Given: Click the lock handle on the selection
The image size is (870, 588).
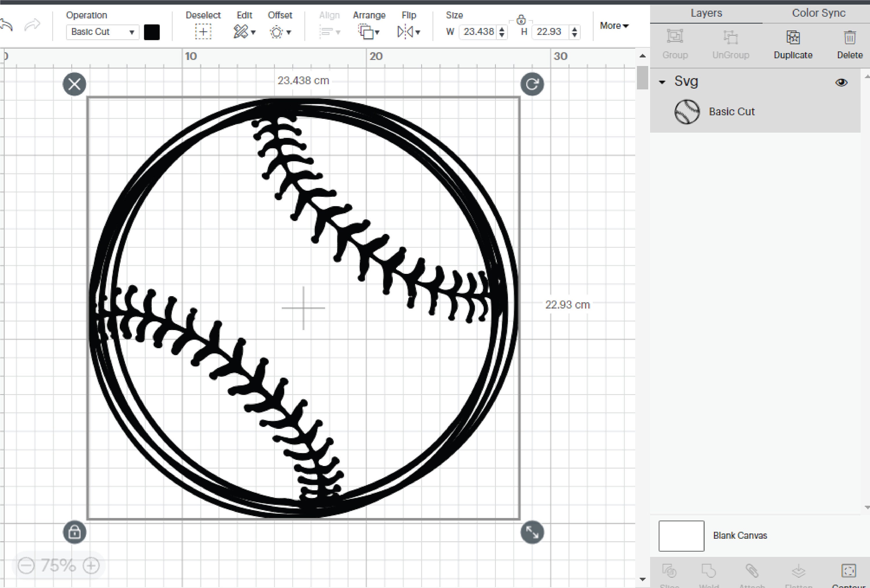Looking at the screenshot, I should pyautogui.click(x=75, y=531).
